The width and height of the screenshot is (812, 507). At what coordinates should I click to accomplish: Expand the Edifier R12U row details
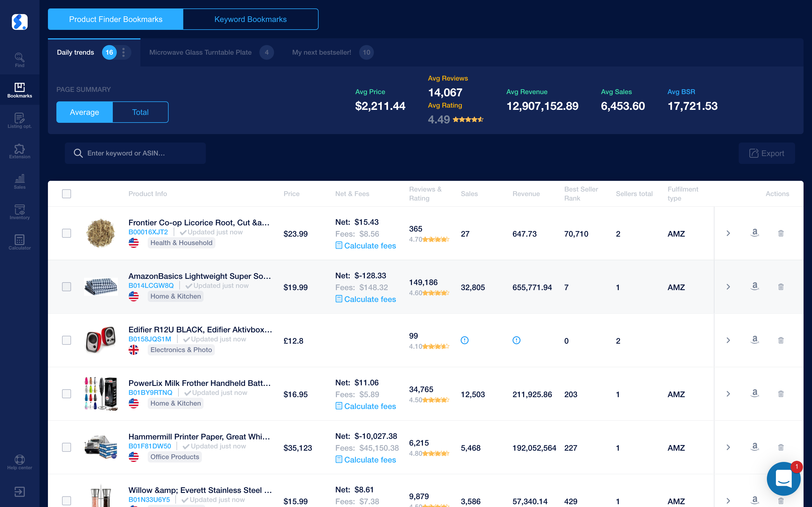728,340
